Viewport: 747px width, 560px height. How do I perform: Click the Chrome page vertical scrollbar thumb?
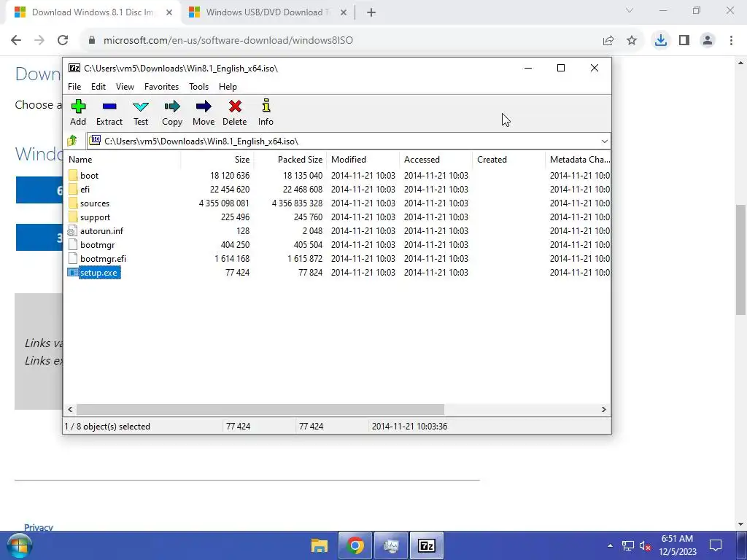pyautogui.click(x=740, y=260)
